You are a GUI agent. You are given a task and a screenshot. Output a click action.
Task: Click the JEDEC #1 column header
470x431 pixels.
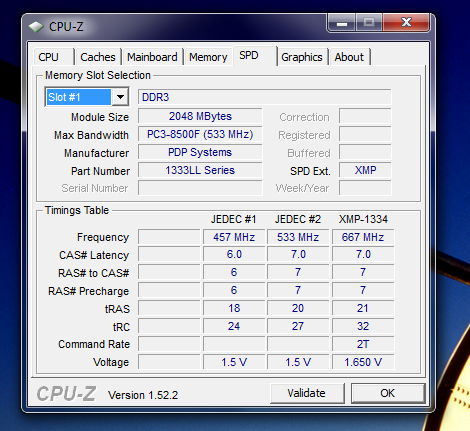[x=233, y=219]
